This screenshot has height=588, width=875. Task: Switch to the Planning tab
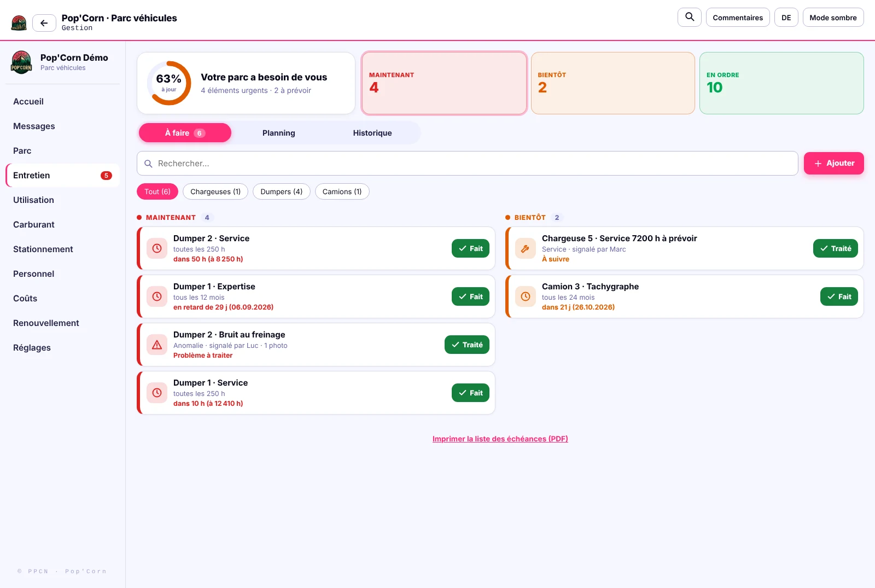coord(279,133)
